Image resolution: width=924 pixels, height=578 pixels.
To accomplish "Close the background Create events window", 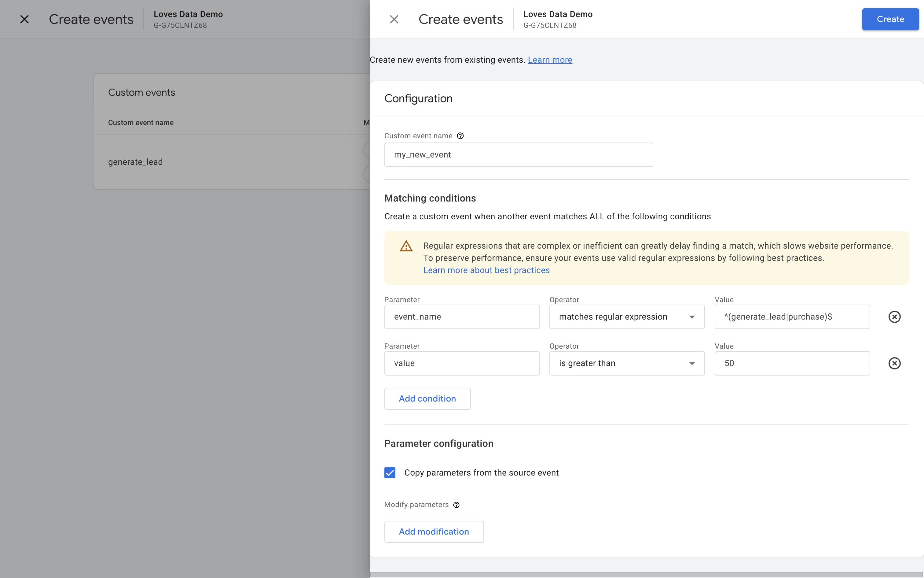I will click(x=24, y=19).
